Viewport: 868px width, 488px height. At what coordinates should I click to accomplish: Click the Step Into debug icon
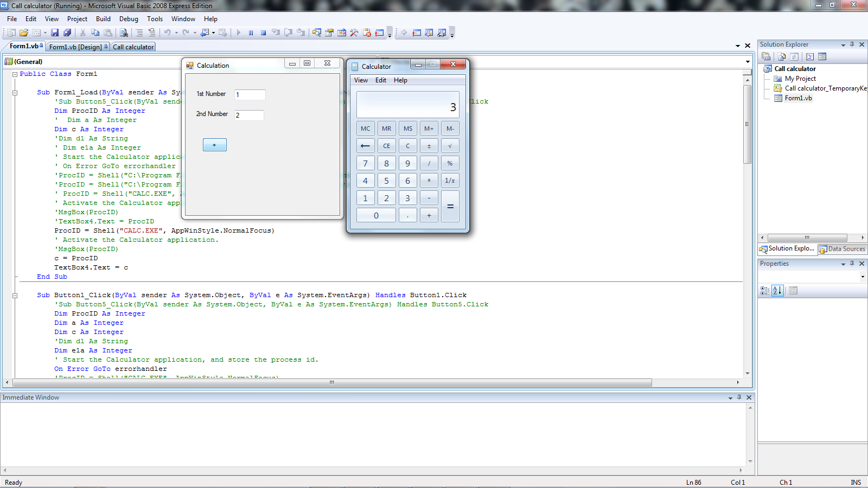click(276, 33)
